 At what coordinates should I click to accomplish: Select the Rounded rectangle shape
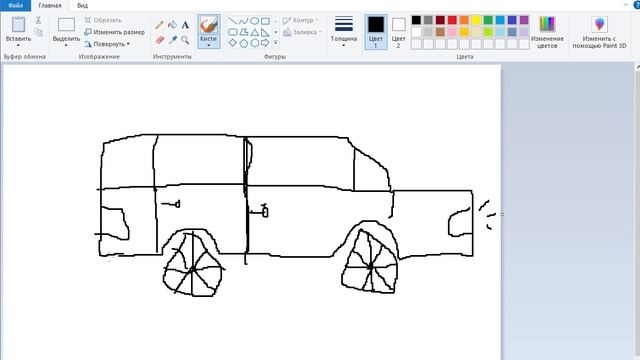click(233, 32)
